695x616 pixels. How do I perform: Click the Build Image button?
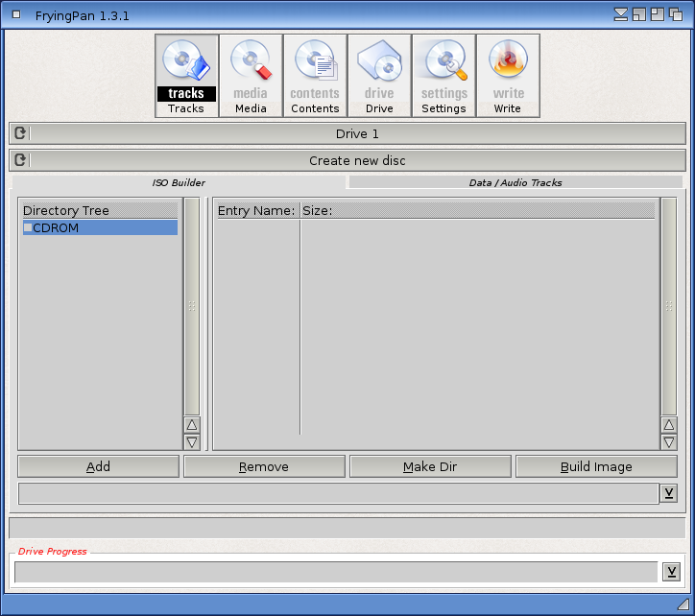point(596,466)
